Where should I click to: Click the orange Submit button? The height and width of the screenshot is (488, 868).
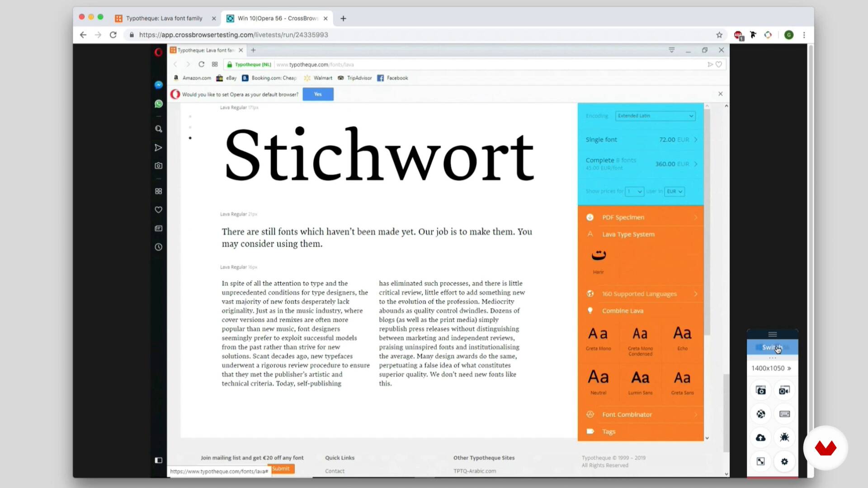(x=281, y=469)
